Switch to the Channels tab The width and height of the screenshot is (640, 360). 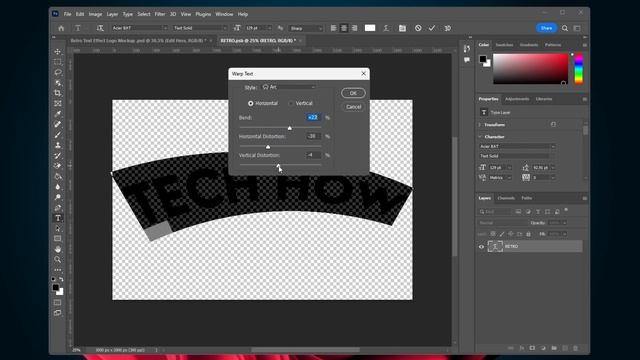pyautogui.click(x=506, y=198)
